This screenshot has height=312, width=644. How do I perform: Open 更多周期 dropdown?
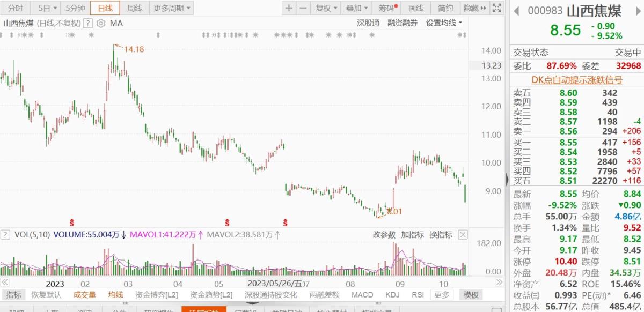(x=172, y=8)
